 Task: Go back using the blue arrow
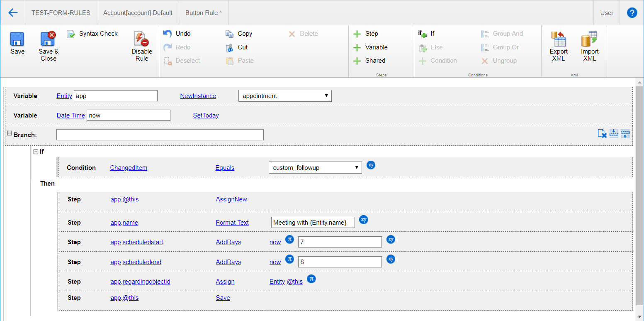[13, 12]
